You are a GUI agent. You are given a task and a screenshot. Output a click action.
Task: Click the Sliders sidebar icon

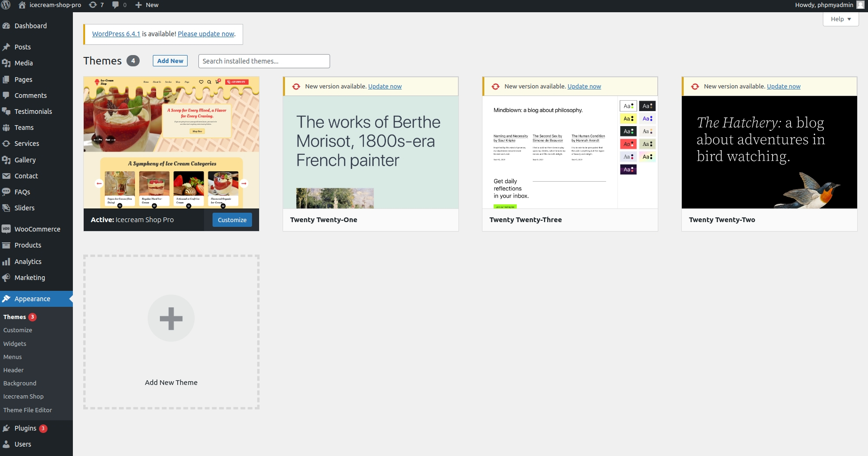coord(7,208)
